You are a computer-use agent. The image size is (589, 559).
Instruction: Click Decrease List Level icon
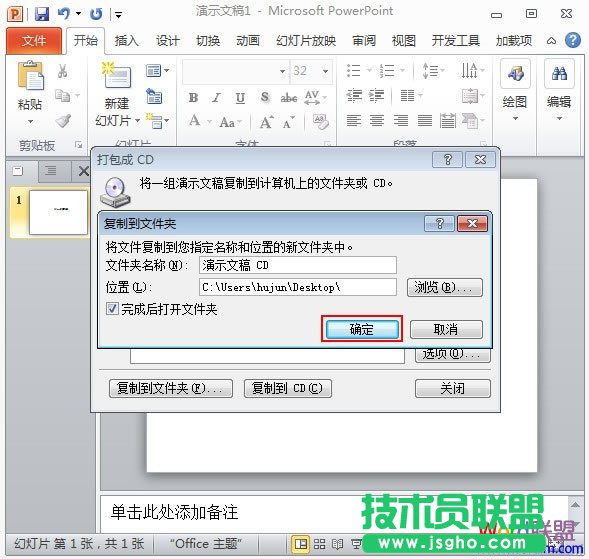(354, 96)
